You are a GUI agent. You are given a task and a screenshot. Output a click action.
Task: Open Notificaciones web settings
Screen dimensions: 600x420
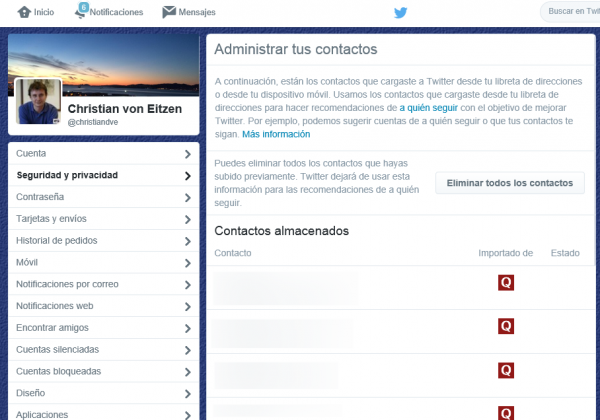pyautogui.click(x=103, y=306)
